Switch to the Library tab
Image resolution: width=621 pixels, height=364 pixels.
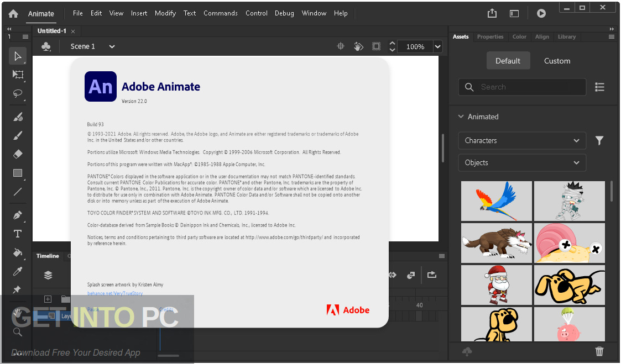pyautogui.click(x=567, y=36)
